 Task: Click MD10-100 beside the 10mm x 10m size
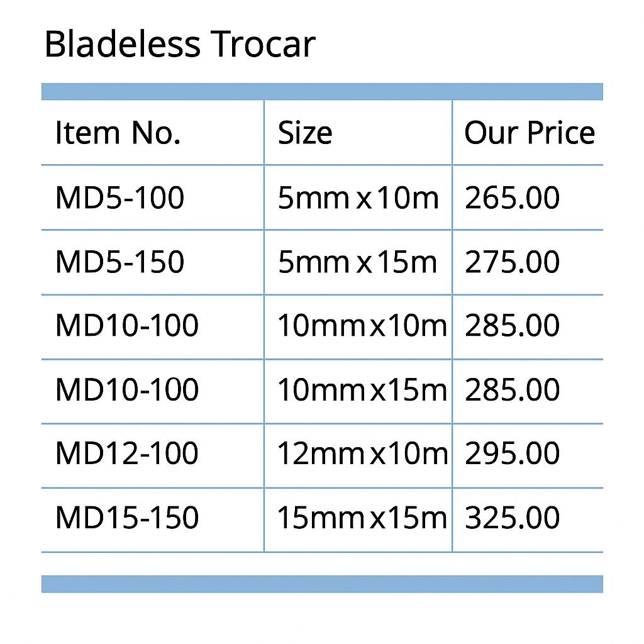127,326
